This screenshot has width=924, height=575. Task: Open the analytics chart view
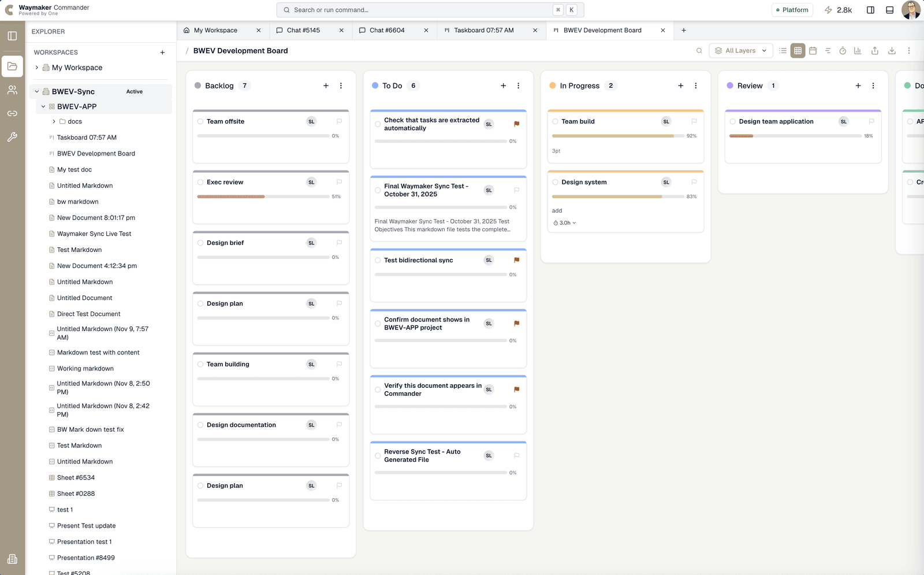coord(858,50)
